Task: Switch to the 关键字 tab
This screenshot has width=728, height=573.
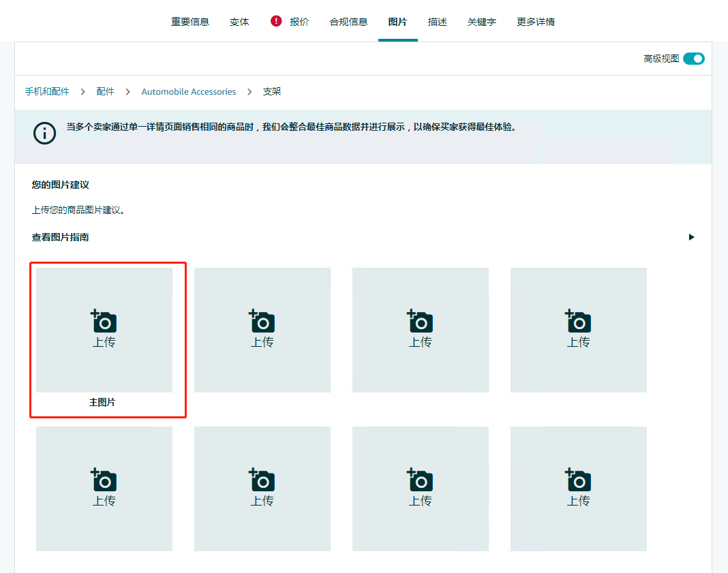Action: (x=481, y=22)
